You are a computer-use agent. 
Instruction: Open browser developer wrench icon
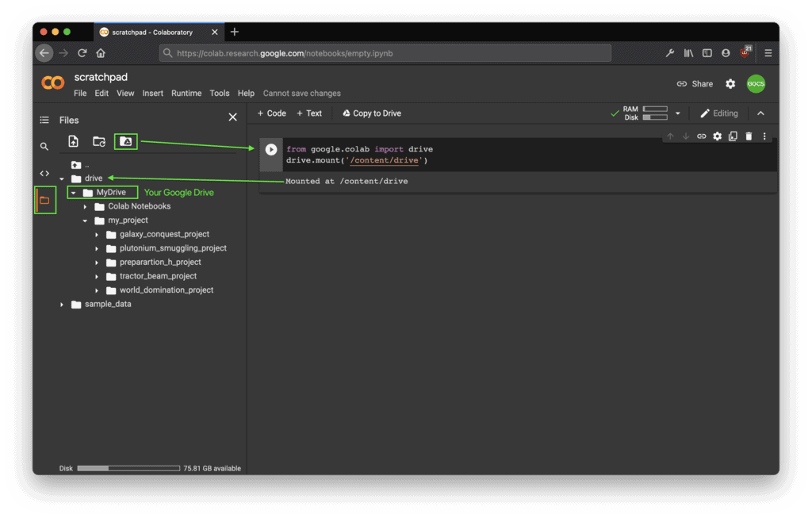[x=669, y=53]
